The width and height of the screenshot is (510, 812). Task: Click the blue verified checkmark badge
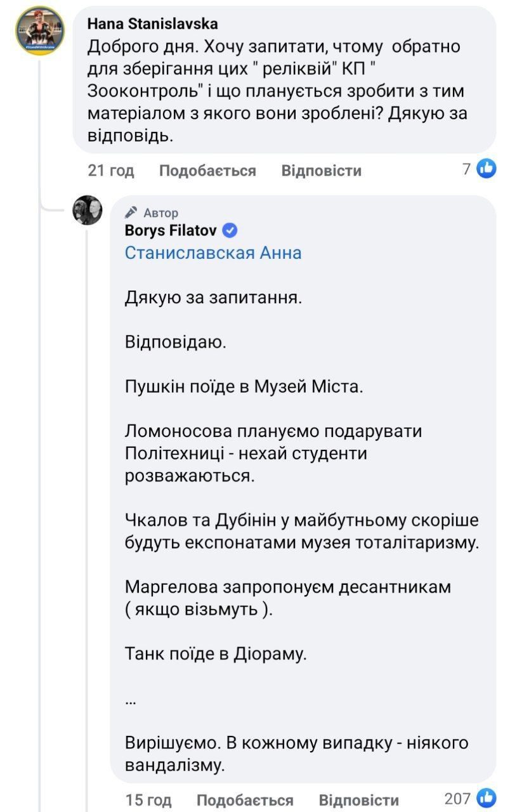click(231, 230)
